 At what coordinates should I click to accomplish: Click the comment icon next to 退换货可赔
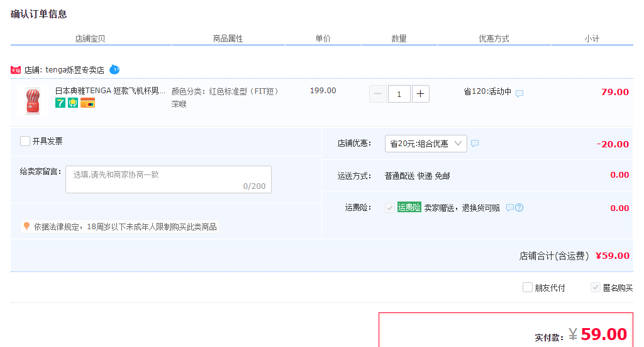click(x=509, y=208)
